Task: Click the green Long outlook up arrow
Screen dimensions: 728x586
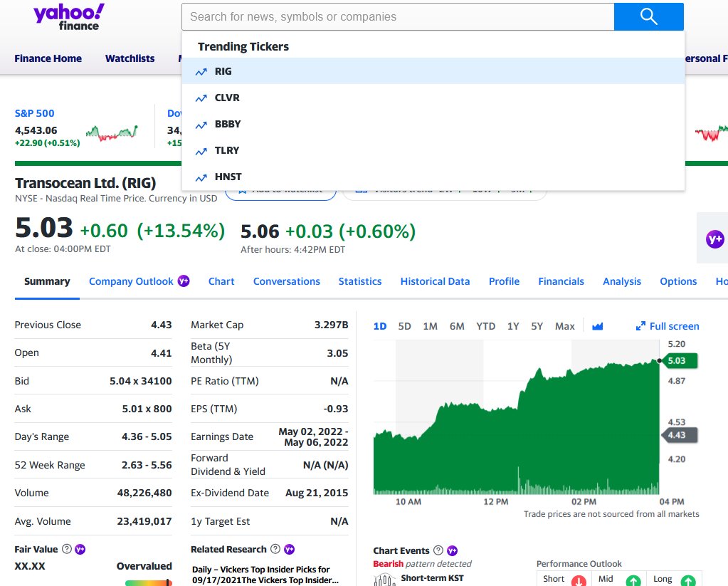Action: [688, 580]
